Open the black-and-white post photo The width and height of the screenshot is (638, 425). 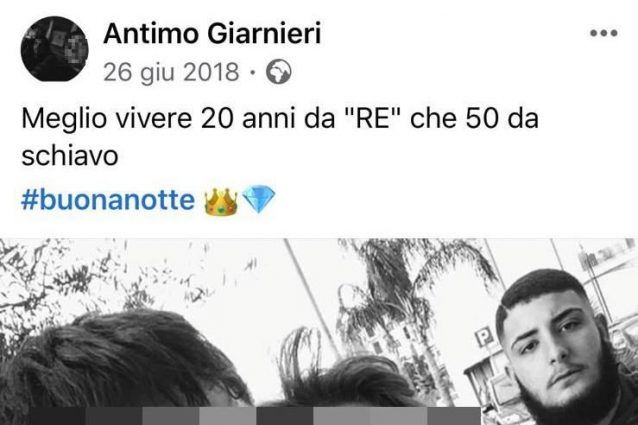pos(319,331)
